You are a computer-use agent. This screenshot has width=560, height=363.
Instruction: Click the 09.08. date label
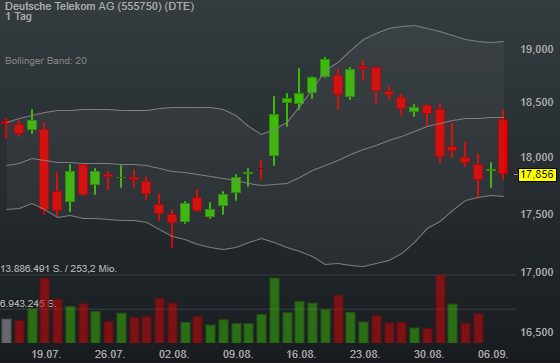(x=238, y=354)
